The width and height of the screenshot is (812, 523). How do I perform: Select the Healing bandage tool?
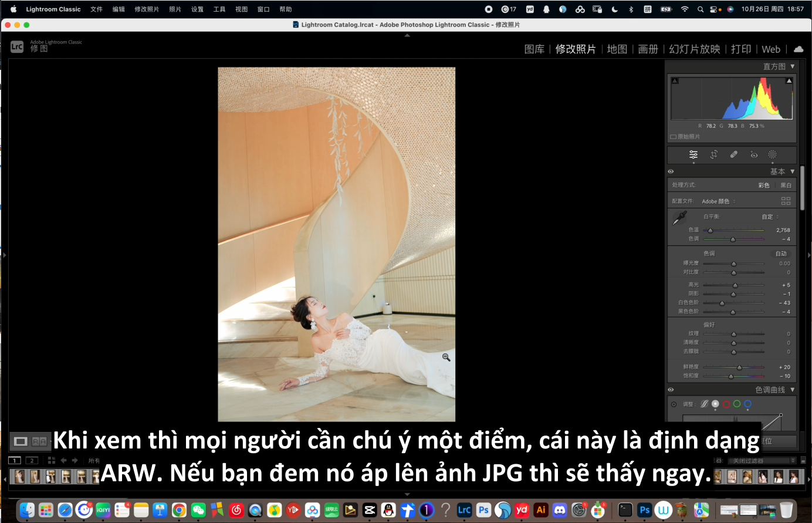point(733,154)
